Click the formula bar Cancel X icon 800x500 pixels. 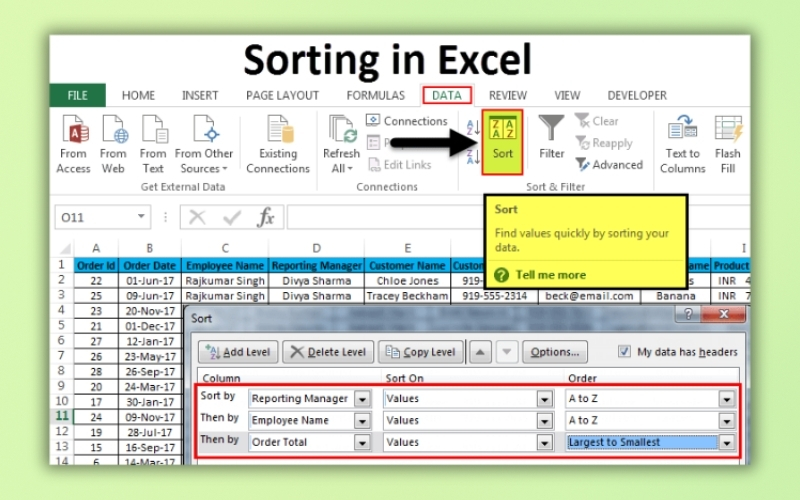point(197,217)
